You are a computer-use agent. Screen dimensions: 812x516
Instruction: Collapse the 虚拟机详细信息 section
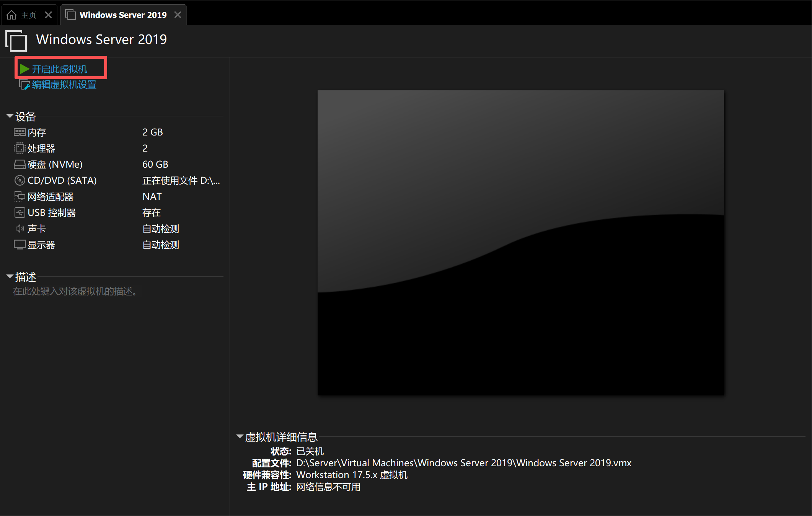[240, 436]
